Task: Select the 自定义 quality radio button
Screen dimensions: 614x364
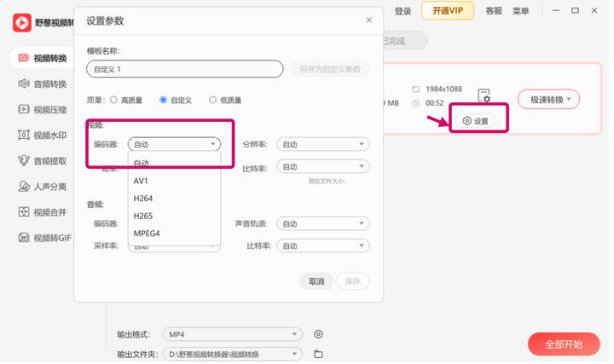Action: [163, 100]
